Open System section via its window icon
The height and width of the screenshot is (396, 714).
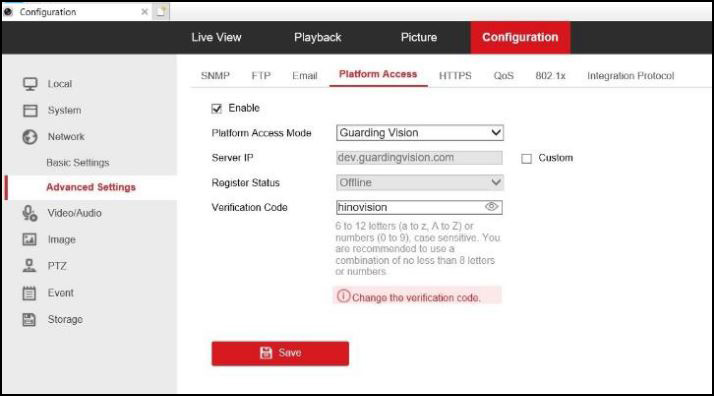(30, 111)
